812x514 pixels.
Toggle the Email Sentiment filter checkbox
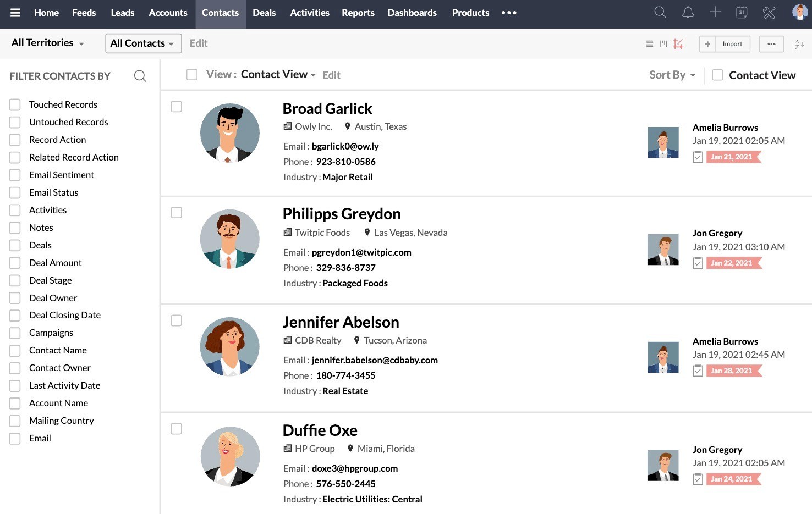click(15, 175)
